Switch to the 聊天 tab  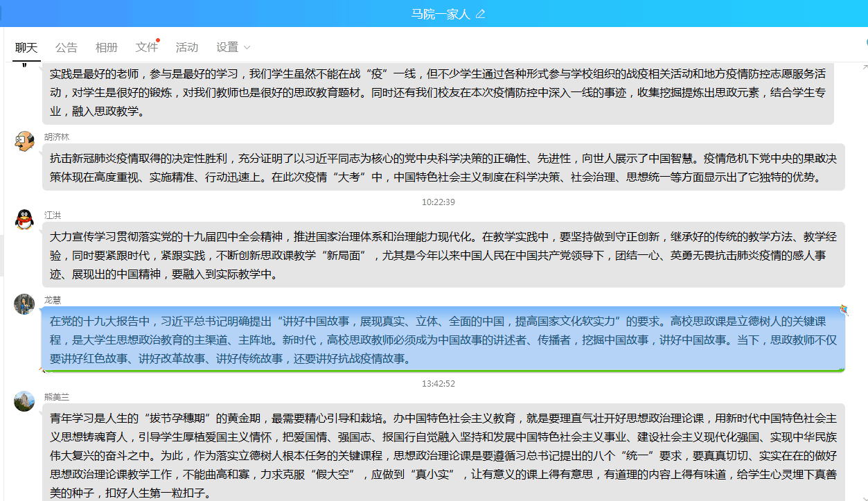pyautogui.click(x=26, y=47)
